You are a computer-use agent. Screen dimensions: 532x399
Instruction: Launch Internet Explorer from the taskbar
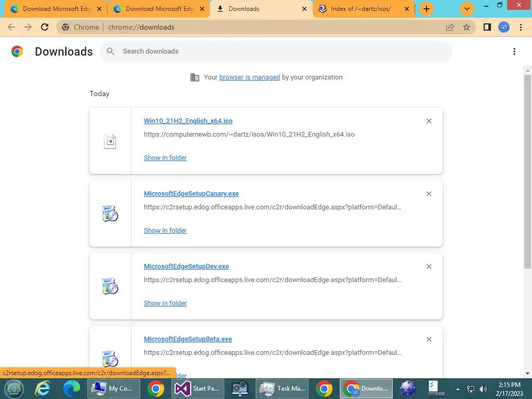[43, 389]
